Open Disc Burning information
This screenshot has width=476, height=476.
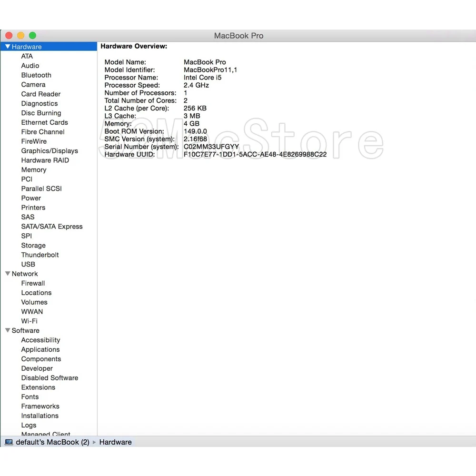click(x=41, y=113)
